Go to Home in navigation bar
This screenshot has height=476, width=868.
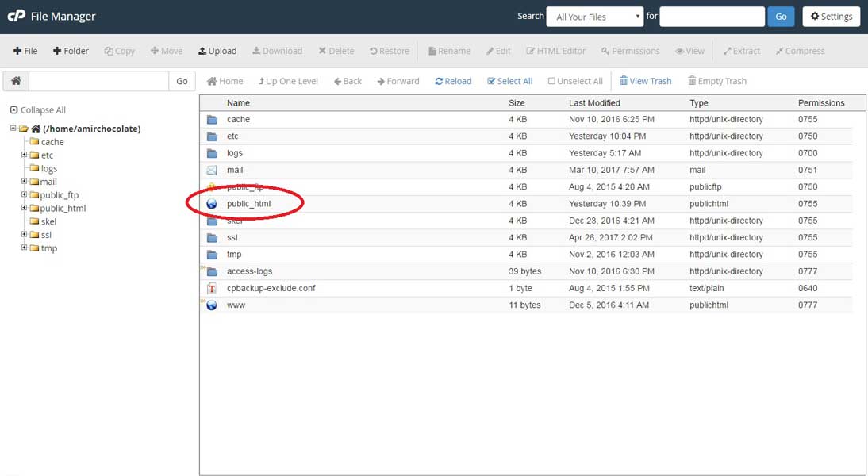(x=225, y=81)
